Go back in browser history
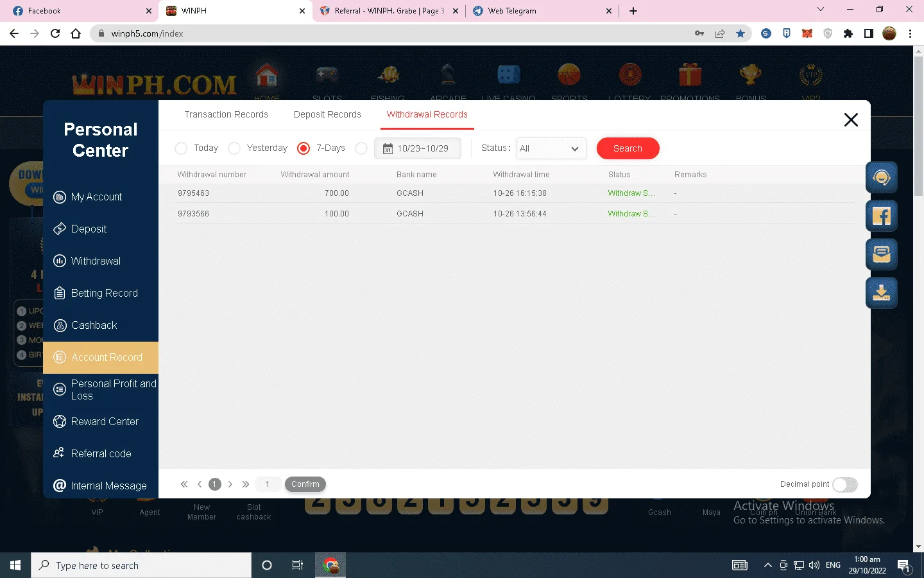 [14, 33]
